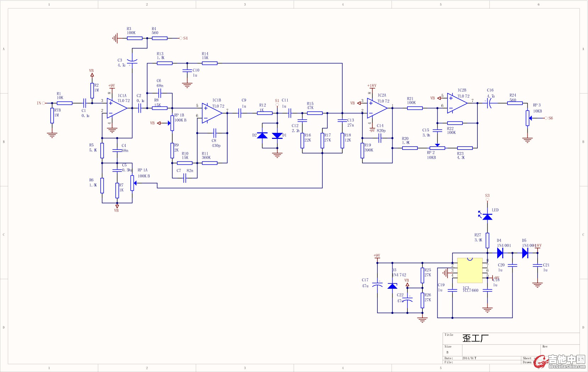Select the S6 output terminal
The height and width of the screenshot is (372, 588).
546,118
